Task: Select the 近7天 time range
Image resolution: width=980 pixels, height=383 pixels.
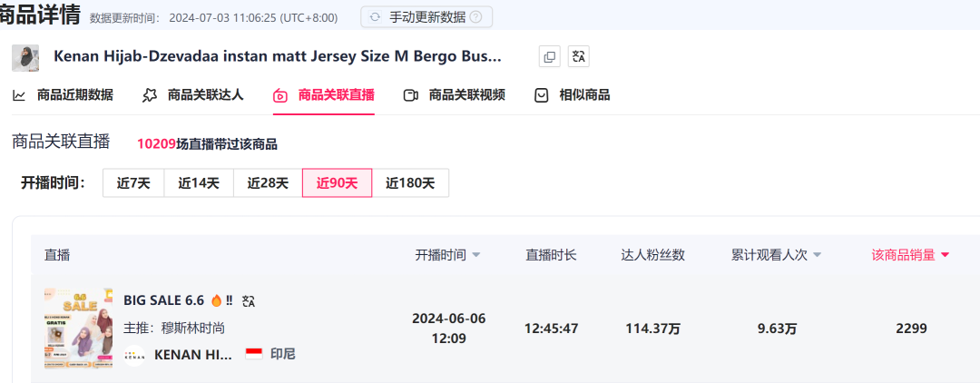Action: [133, 183]
